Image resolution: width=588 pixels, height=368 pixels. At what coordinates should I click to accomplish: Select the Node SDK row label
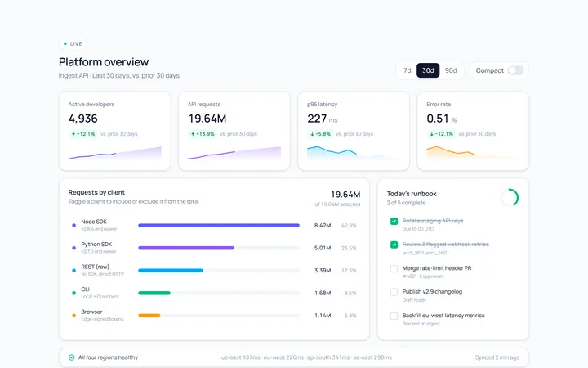click(94, 222)
